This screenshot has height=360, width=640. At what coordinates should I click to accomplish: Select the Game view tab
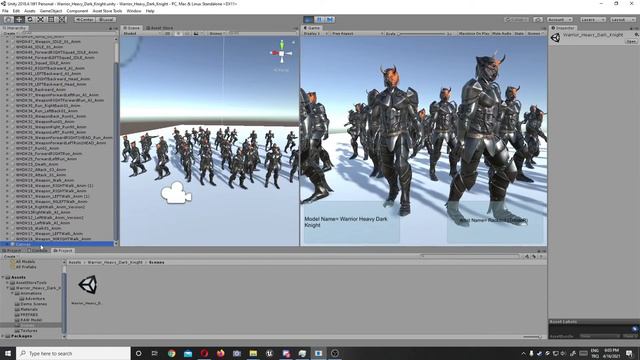tap(312, 28)
